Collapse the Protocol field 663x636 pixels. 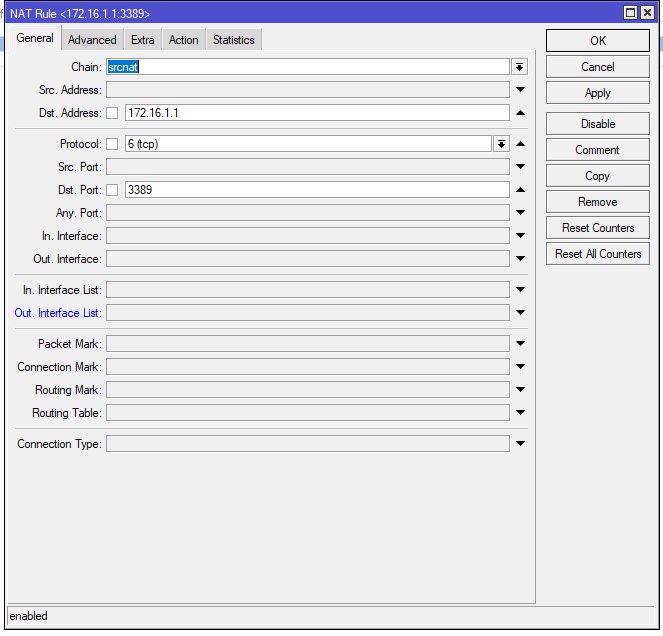(x=521, y=144)
